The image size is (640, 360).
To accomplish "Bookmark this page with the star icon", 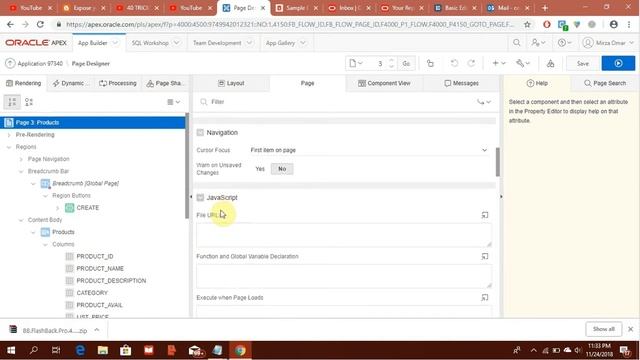I will coord(527,24).
